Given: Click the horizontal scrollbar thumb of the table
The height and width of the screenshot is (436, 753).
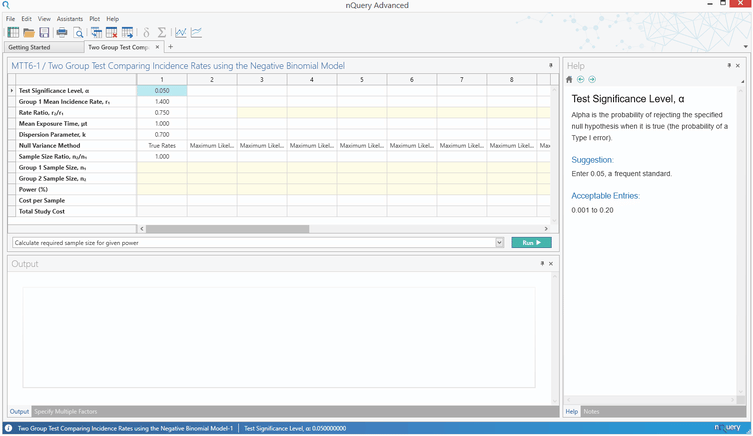Looking at the screenshot, I should (228, 229).
